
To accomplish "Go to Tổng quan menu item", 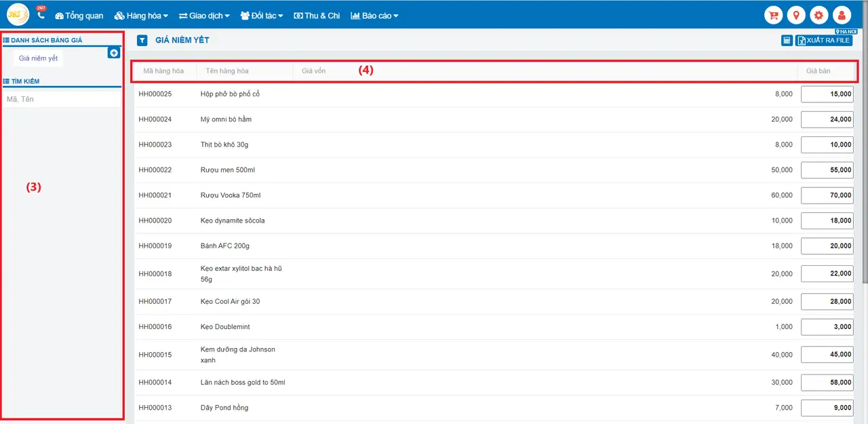I will coord(79,16).
